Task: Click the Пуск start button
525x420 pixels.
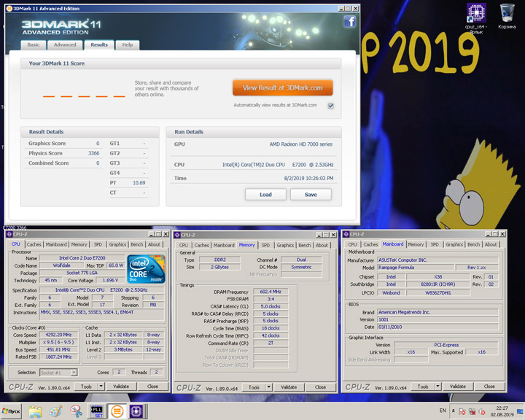Action: coord(11,411)
